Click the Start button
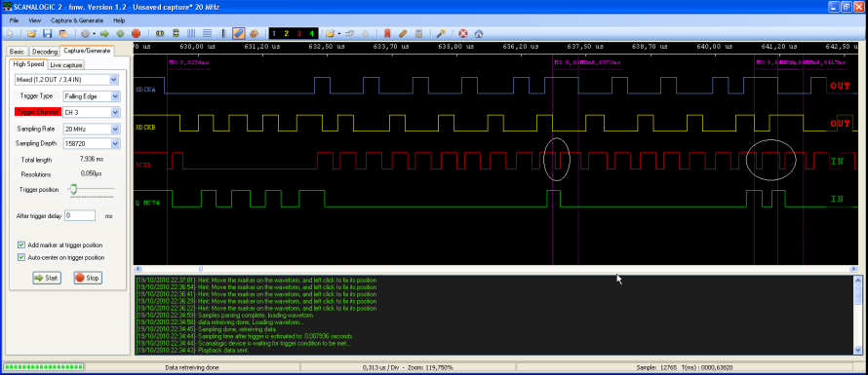Image resolution: width=868 pixels, height=375 pixels. [x=47, y=278]
